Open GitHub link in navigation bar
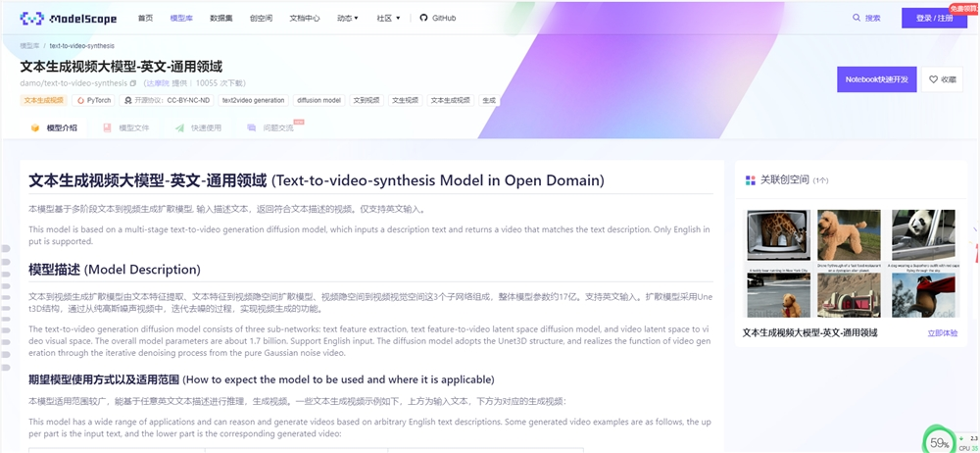This screenshot has width=980, height=453. [x=437, y=18]
